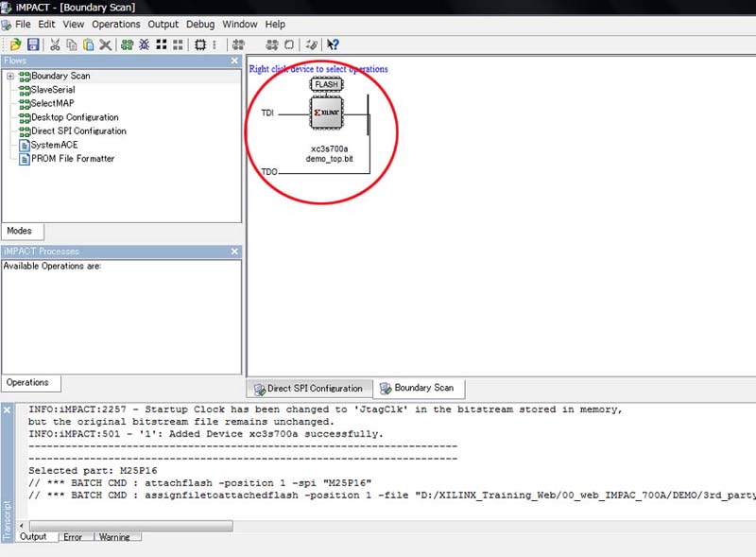Viewport: 756px width, 557px height.
Task: Click the Save toolbar icon
Action: [33, 44]
